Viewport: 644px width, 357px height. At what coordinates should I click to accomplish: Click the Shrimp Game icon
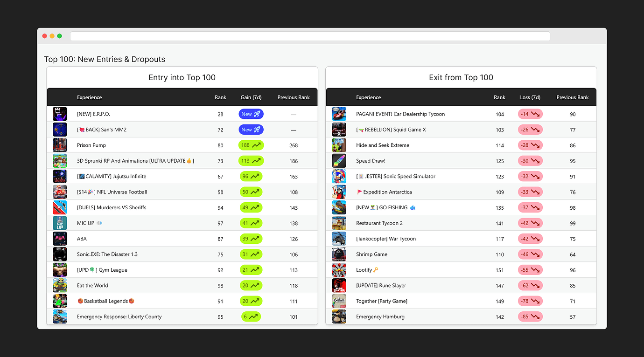(x=339, y=254)
